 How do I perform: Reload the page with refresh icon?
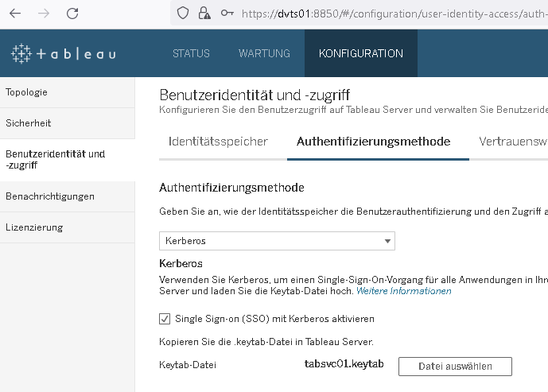(x=72, y=13)
